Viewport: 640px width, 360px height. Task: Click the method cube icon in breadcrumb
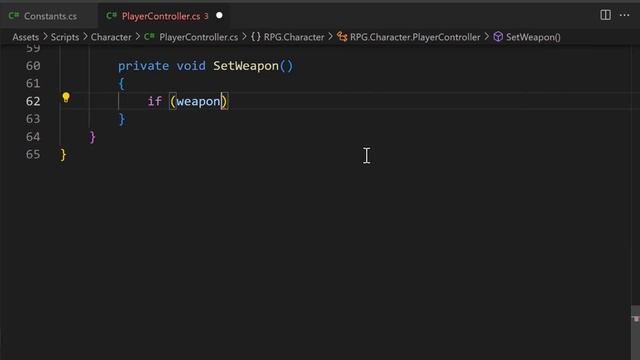pos(498,37)
